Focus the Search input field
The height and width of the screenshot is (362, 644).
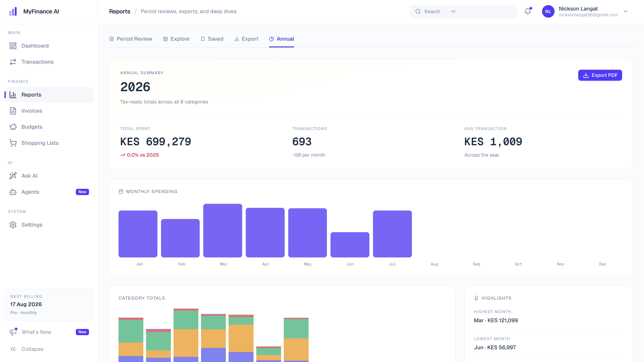coord(463,11)
